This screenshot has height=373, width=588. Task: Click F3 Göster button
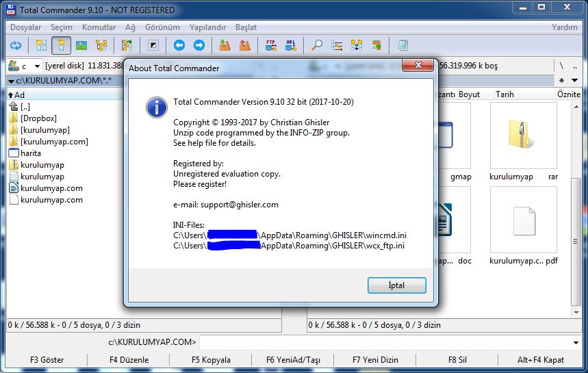point(47,360)
